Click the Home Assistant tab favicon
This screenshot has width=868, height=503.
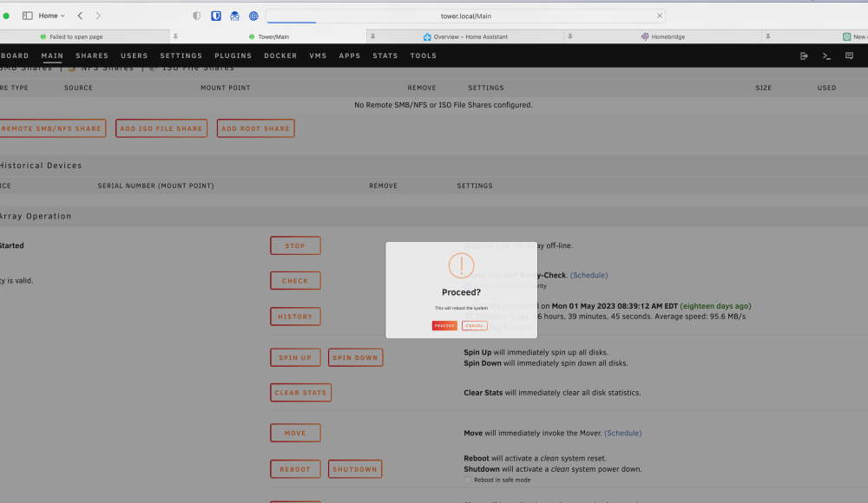pyautogui.click(x=427, y=36)
